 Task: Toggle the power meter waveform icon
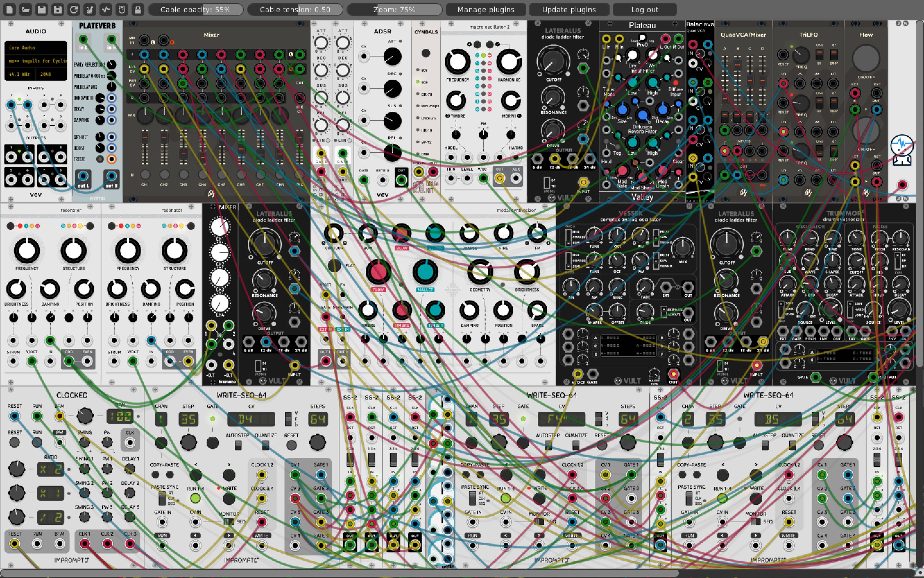pyautogui.click(x=106, y=10)
